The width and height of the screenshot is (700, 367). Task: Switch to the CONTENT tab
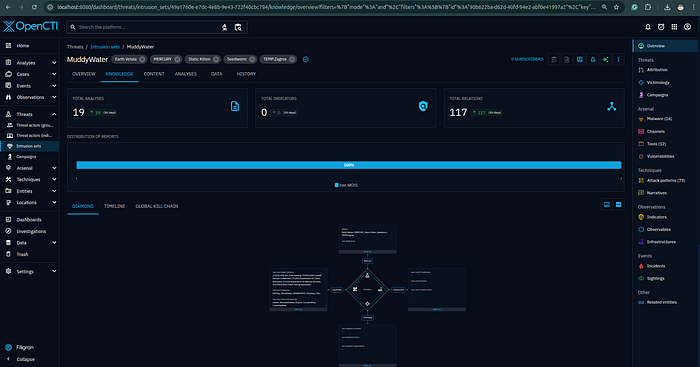tap(154, 74)
